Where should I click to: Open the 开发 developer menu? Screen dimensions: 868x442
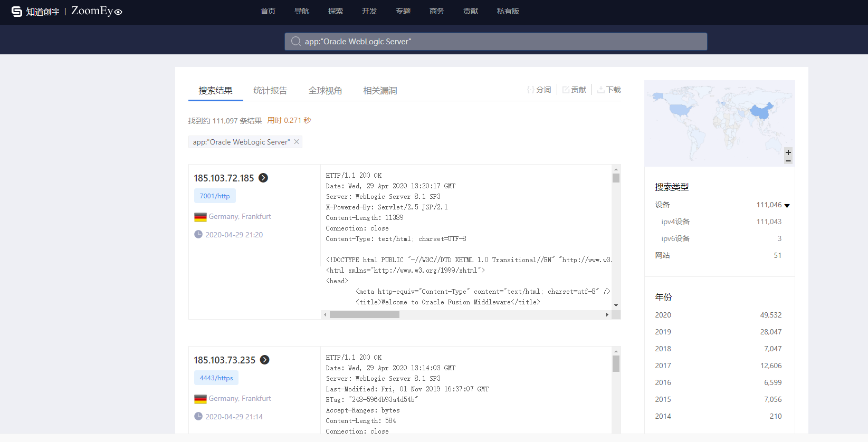click(x=369, y=11)
